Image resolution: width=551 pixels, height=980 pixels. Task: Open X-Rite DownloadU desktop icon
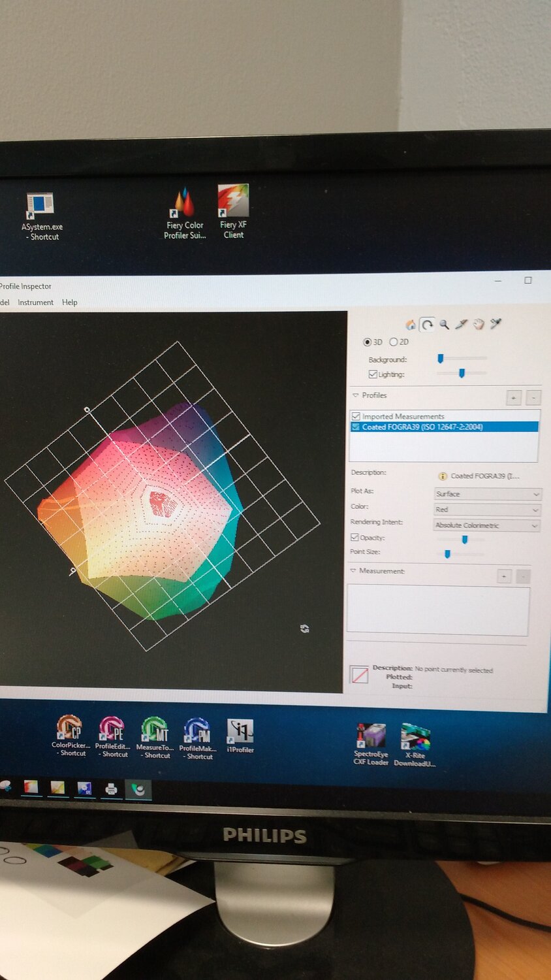pos(415,745)
